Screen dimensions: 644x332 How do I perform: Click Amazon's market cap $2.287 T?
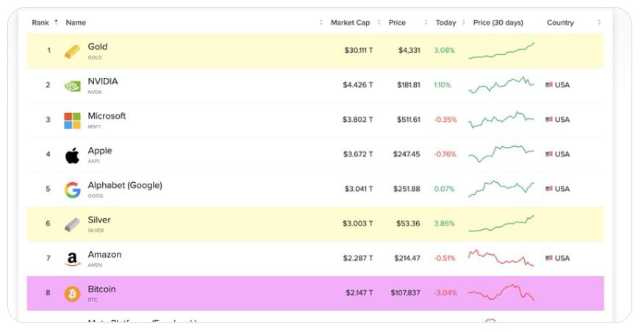[x=358, y=258]
